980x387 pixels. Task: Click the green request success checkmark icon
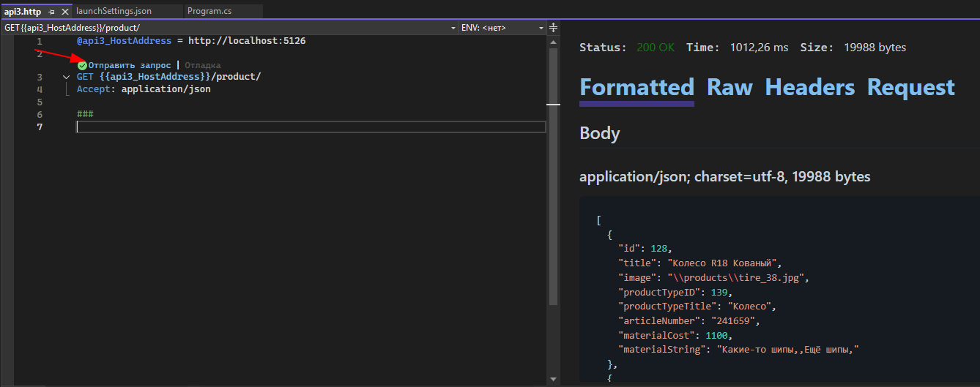click(x=82, y=65)
